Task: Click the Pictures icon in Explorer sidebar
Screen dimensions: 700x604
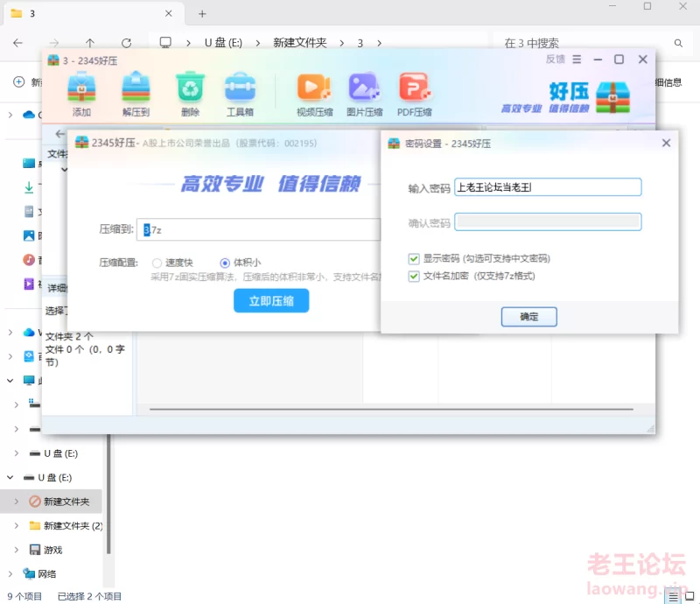Action: (29, 235)
